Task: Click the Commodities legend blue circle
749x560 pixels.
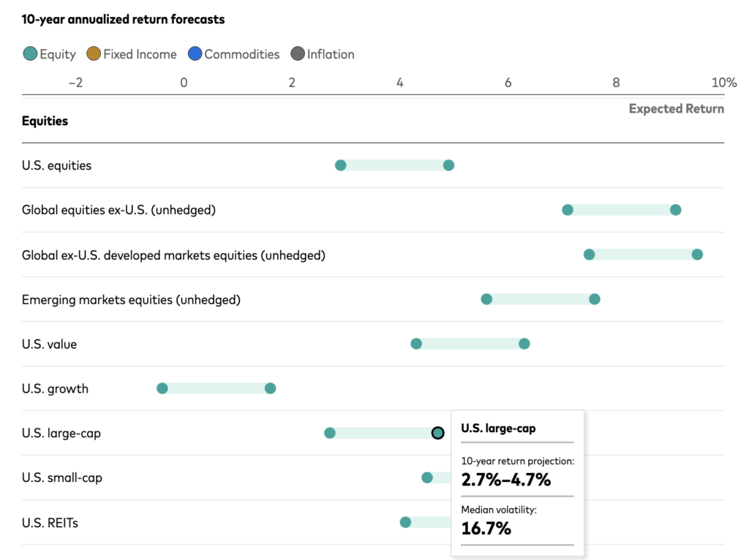Action: [x=195, y=54]
